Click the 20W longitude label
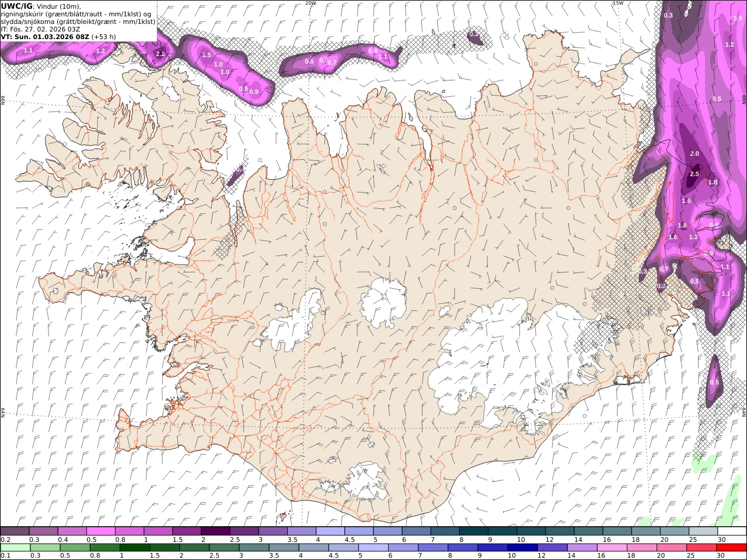Screen dimensions: 747x560 [x=310, y=3]
